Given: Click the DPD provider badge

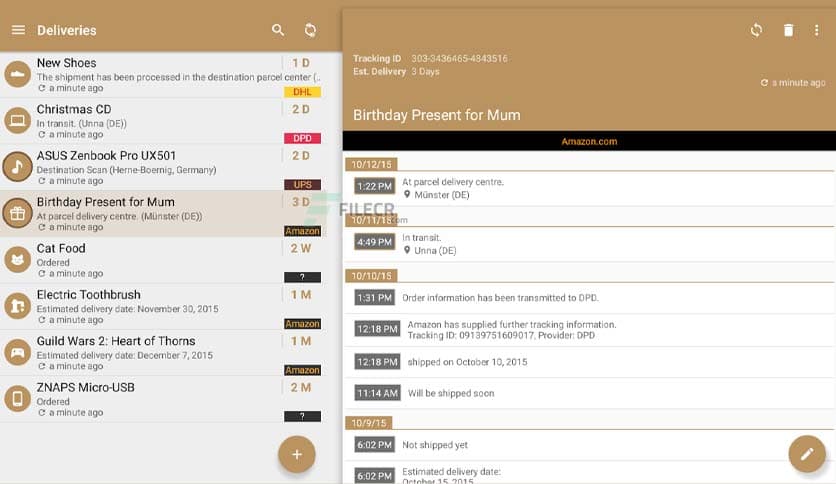Looking at the screenshot, I should (302, 138).
